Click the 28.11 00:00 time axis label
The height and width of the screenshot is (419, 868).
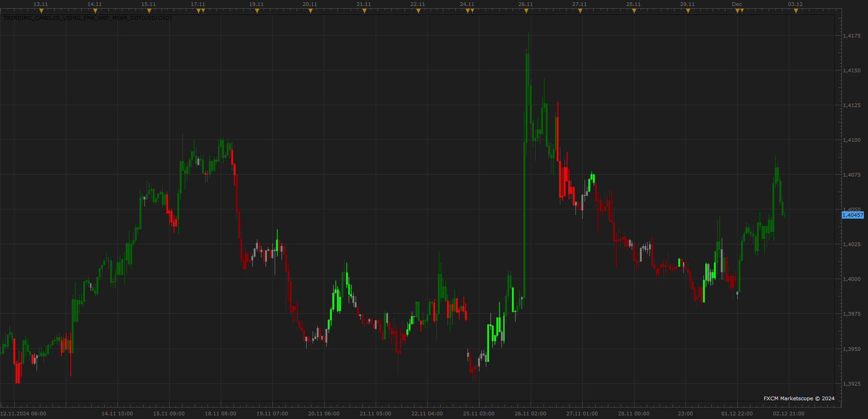click(634, 414)
